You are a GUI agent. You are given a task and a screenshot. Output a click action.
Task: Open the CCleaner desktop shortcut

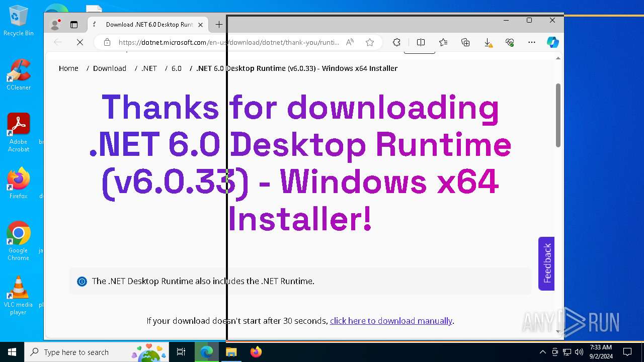pyautogui.click(x=19, y=75)
